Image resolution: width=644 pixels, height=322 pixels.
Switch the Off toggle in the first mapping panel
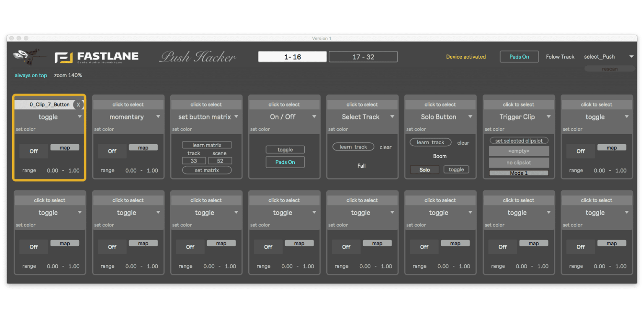click(x=33, y=151)
